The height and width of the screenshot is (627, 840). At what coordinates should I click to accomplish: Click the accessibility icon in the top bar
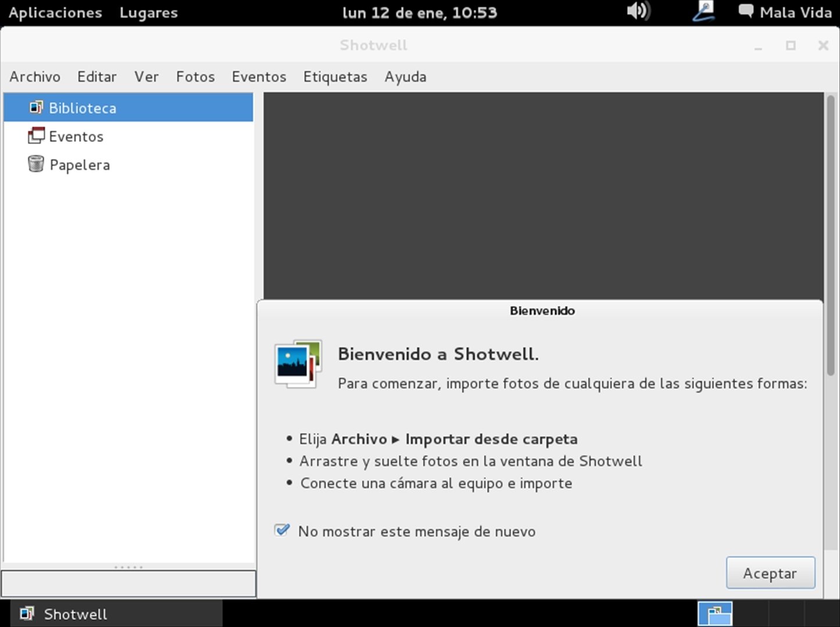703,11
